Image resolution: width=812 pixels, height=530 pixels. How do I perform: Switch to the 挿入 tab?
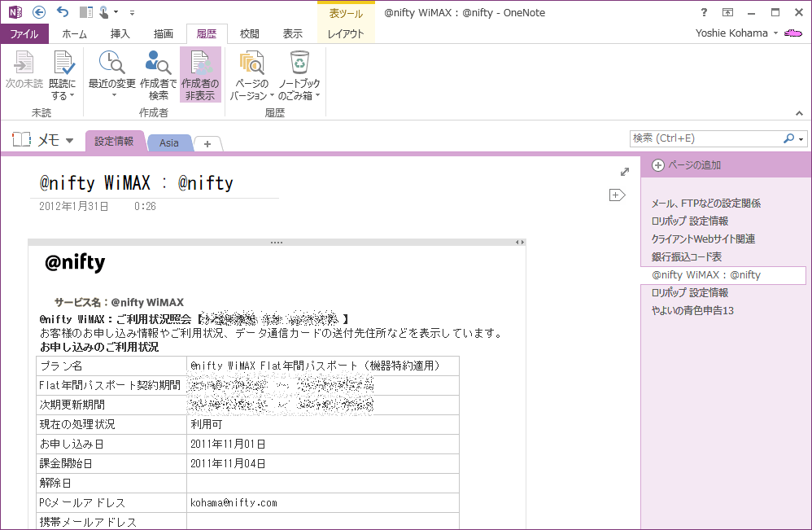[120, 33]
